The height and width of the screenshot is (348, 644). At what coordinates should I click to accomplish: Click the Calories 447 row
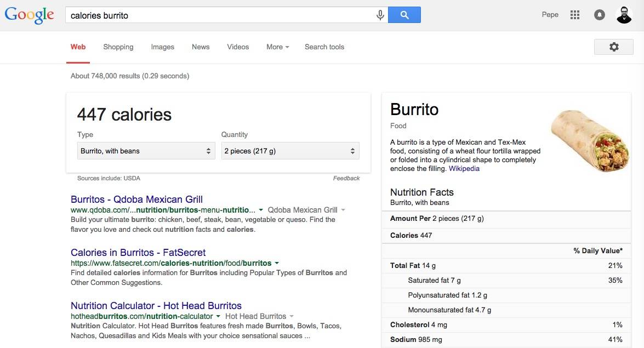click(x=506, y=236)
